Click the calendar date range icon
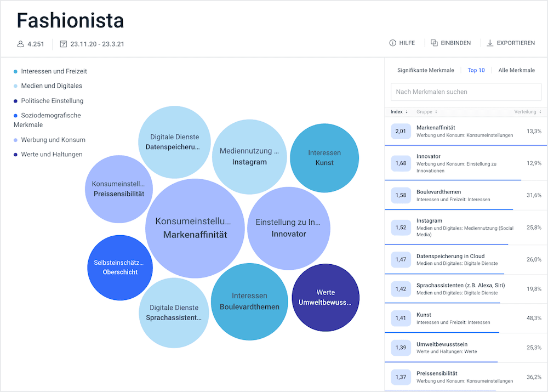548x392 pixels. (64, 44)
